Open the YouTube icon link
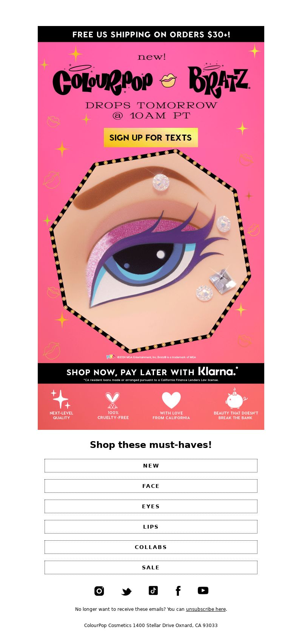The image size is (302, 644). 203,590
